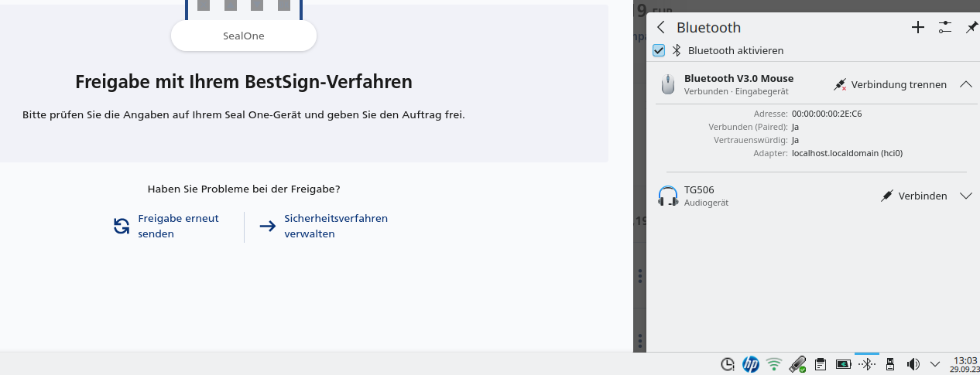Screen dimensions: 980x375
Task: Toggle the Bluetooth tray icon
Action: [867, 364]
